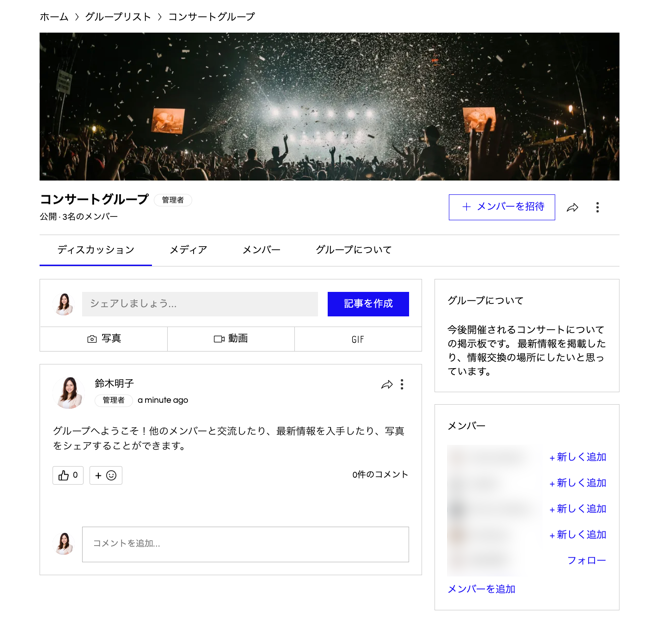Click the シェアしましょう input field
The height and width of the screenshot is (630, 660).
coord(200,304)
